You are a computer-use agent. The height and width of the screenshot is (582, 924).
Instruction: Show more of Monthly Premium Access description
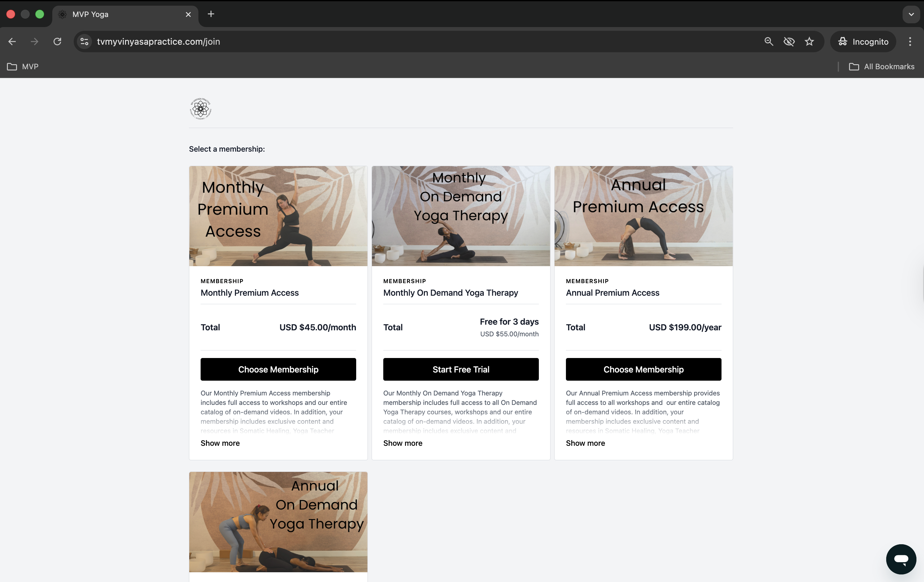pyautogui.click(x=220, y=443)
